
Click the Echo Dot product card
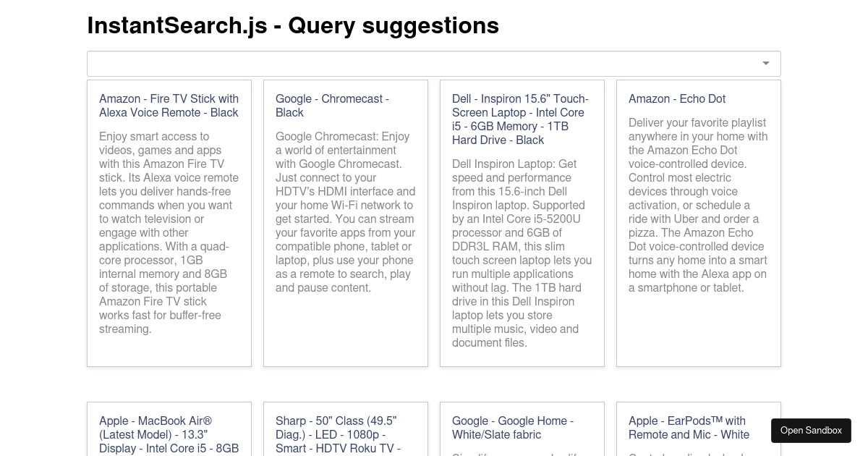click(x=698, y=223)
